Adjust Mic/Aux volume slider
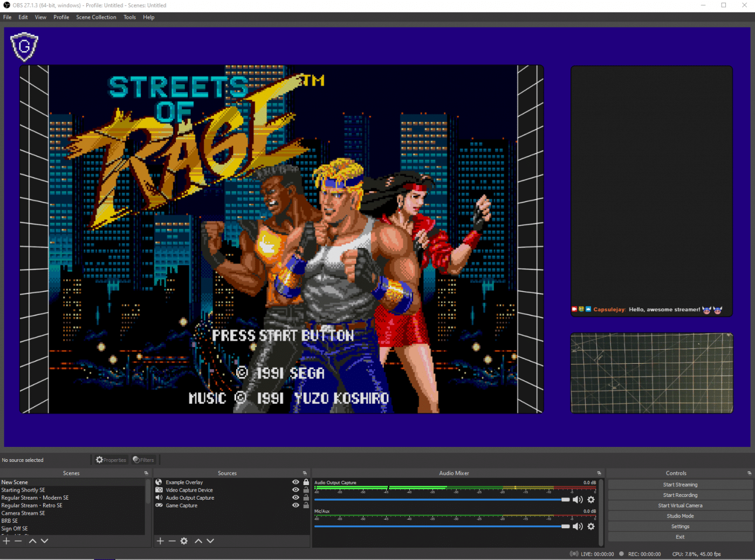 click(x=442, y=527)
